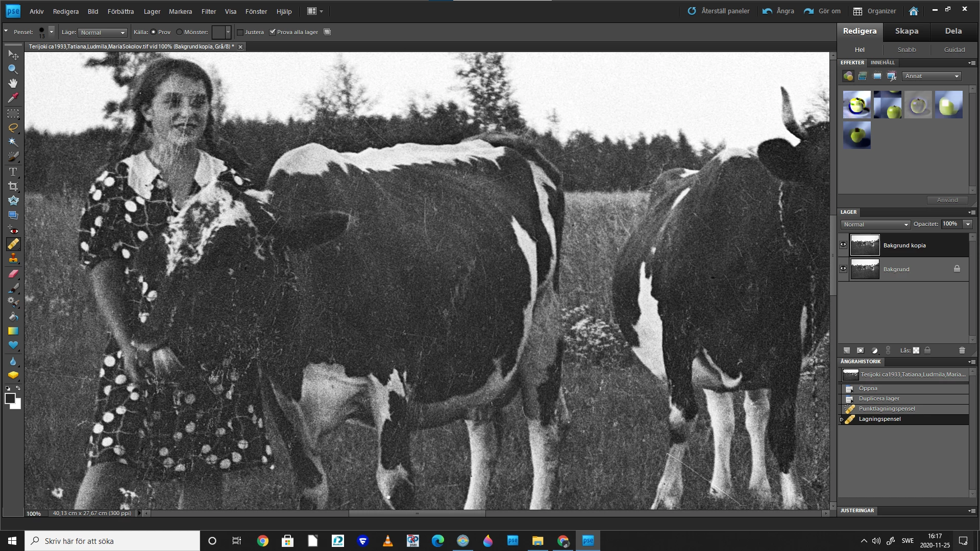Screen dimensions: 980x551
Task: Uncheck Prova alla lager option
Action: (x=273, y=32)
